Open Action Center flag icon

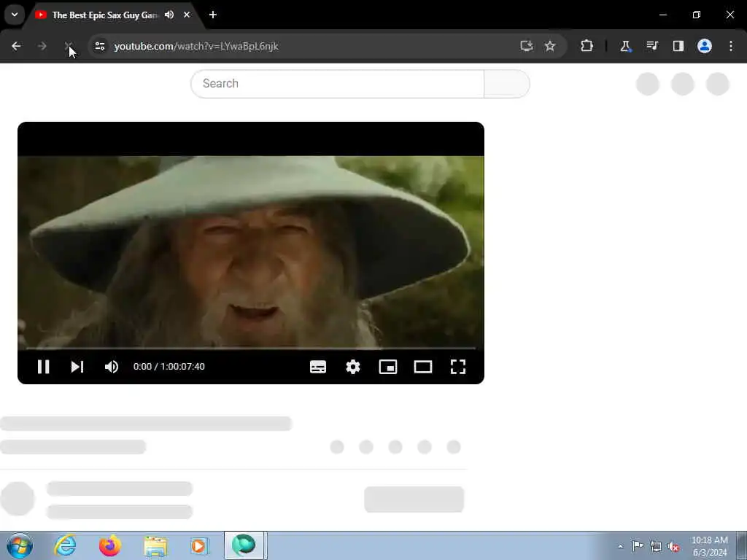coord(638,546)
